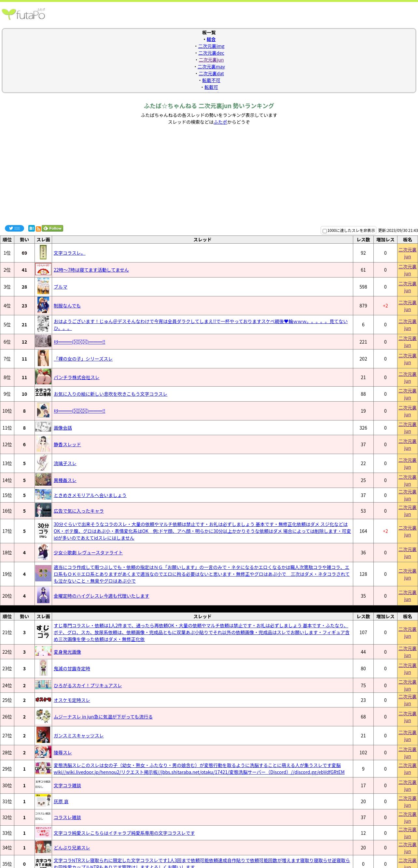Click the 更新:2023/09/30 21:43 timestamp
The image size is (418, 868).
coord(398,231)
